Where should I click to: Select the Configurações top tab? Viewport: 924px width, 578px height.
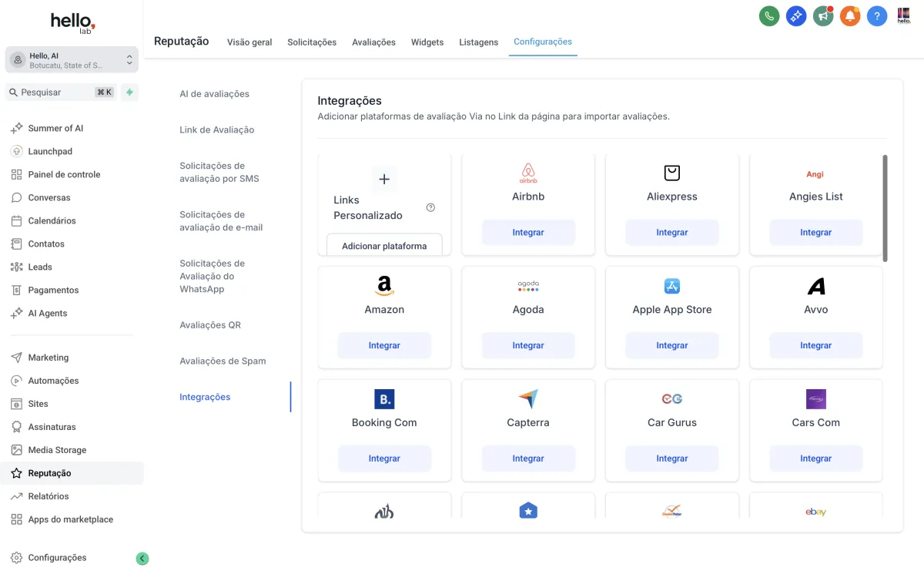coord(543,42)
